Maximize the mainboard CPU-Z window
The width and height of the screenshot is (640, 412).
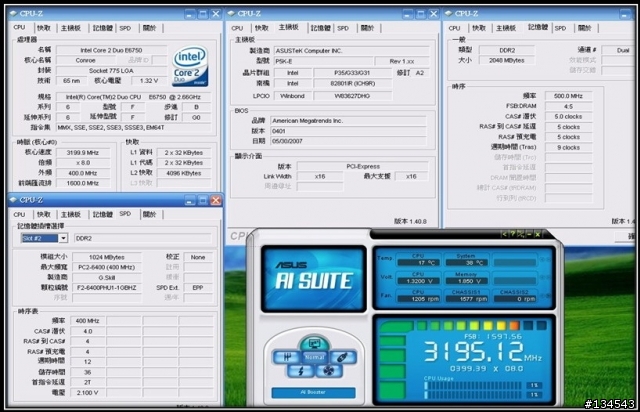[x=420, y=14]
